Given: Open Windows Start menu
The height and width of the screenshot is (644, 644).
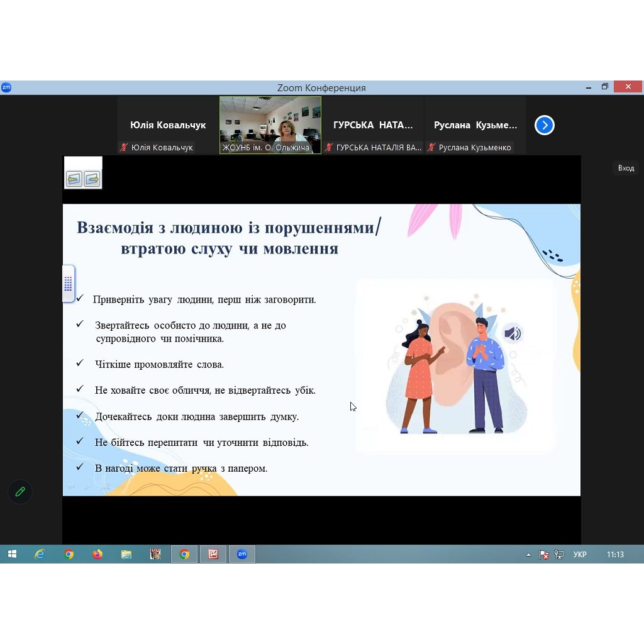Looking at the screenshot, I should (12, 554).
